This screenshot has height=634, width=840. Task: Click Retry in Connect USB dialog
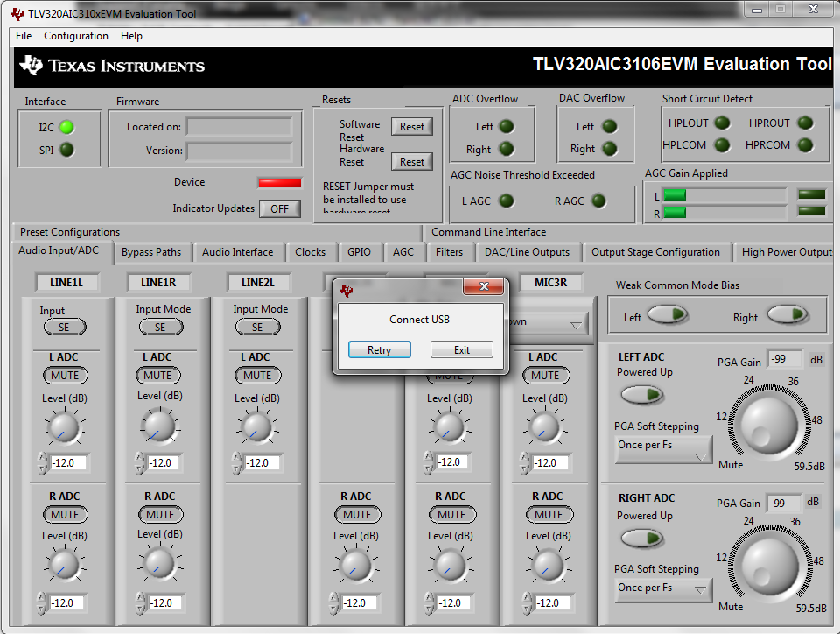click(379, 350)
